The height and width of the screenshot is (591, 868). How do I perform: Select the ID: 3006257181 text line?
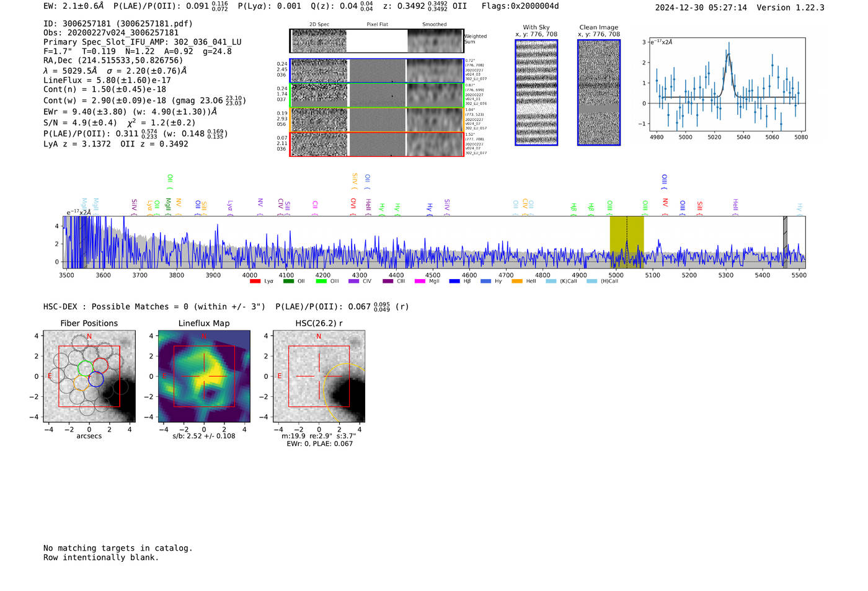point(118,24)
